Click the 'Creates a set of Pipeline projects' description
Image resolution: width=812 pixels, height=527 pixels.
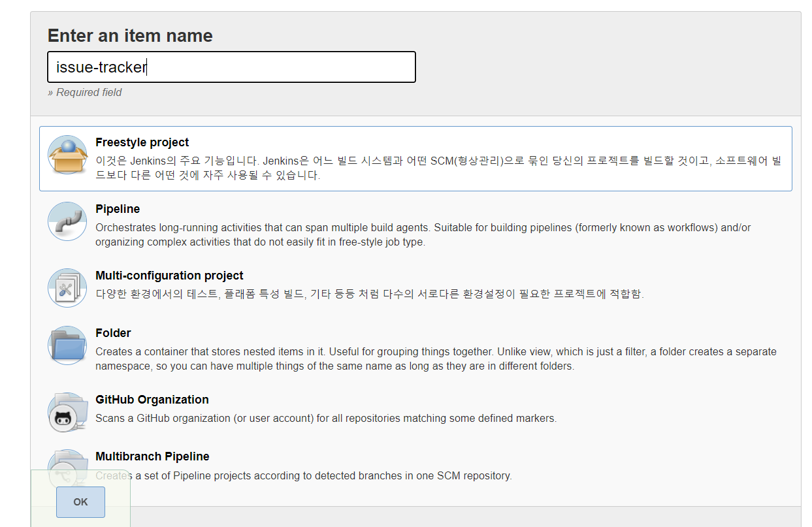pyautogui.click(x=304, y=475)
